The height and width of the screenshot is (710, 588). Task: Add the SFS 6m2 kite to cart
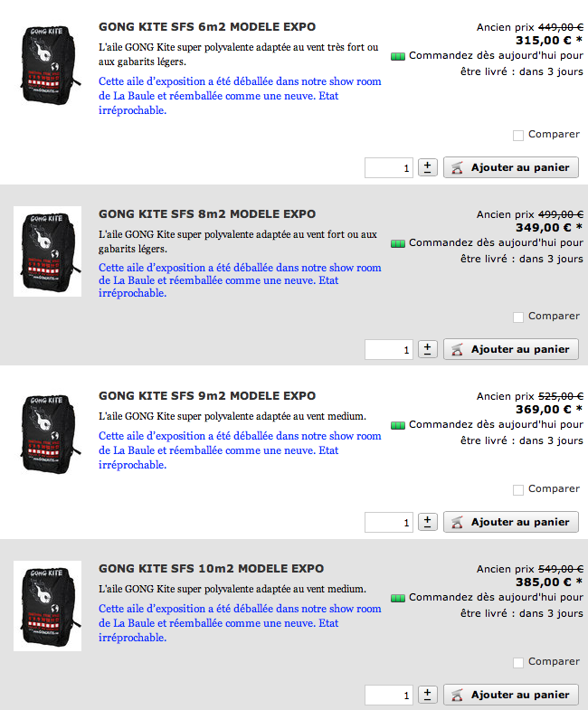(x=511, y=167)
